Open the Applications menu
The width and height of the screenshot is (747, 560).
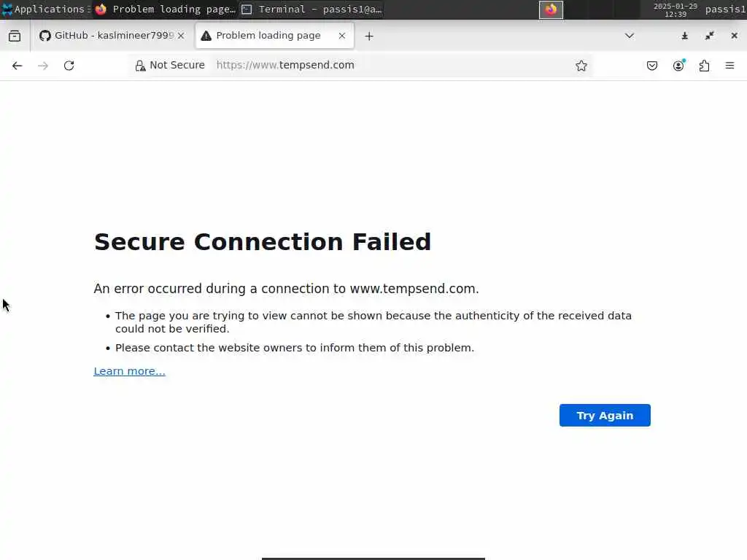click(44, 9)
